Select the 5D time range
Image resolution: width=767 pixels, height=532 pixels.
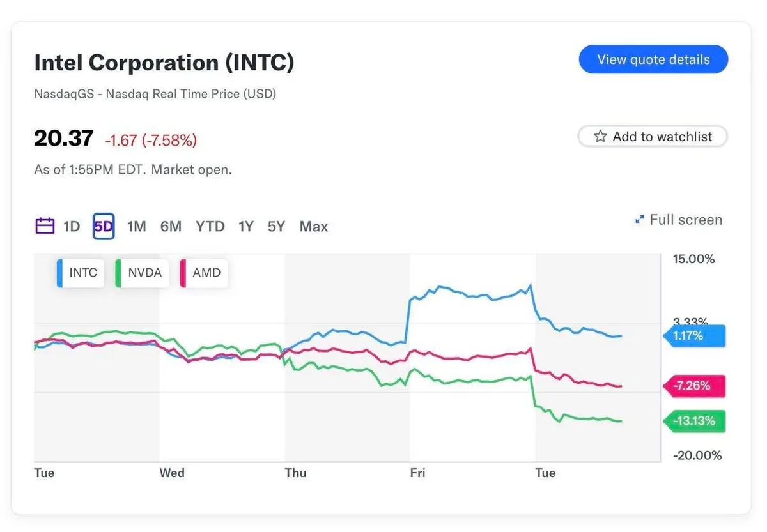(104, 226)
